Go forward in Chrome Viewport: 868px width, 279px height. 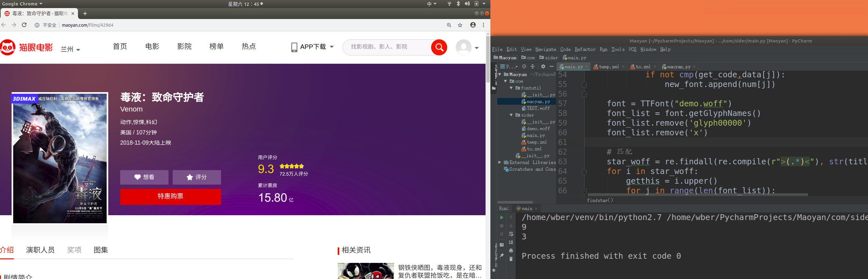pyautogui.click(x=14, y=25)
